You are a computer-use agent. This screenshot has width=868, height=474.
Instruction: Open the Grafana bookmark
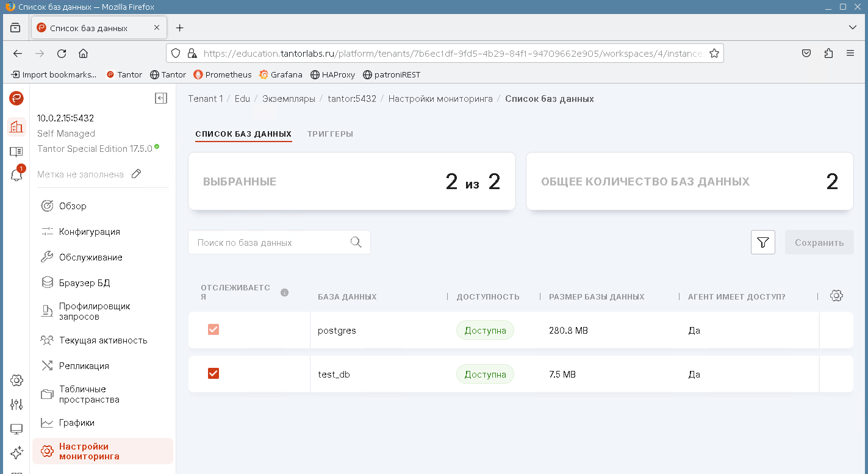(281, 74)
